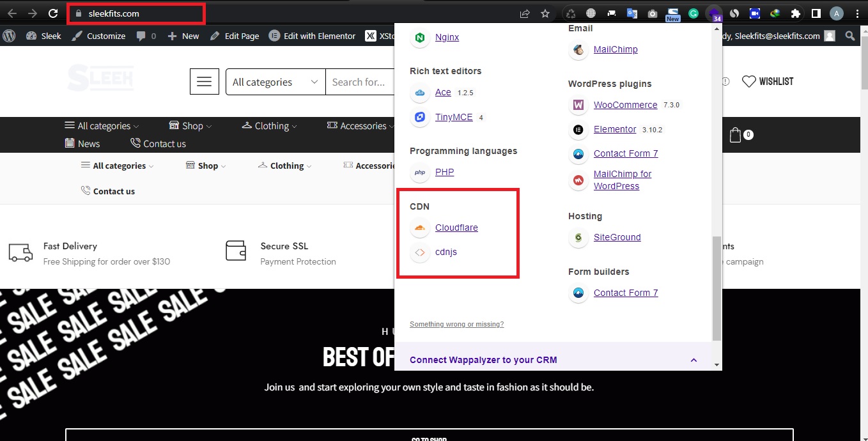Open the cdnjs link
Viewport: 868px width, 441px height.
click(446, 252)
